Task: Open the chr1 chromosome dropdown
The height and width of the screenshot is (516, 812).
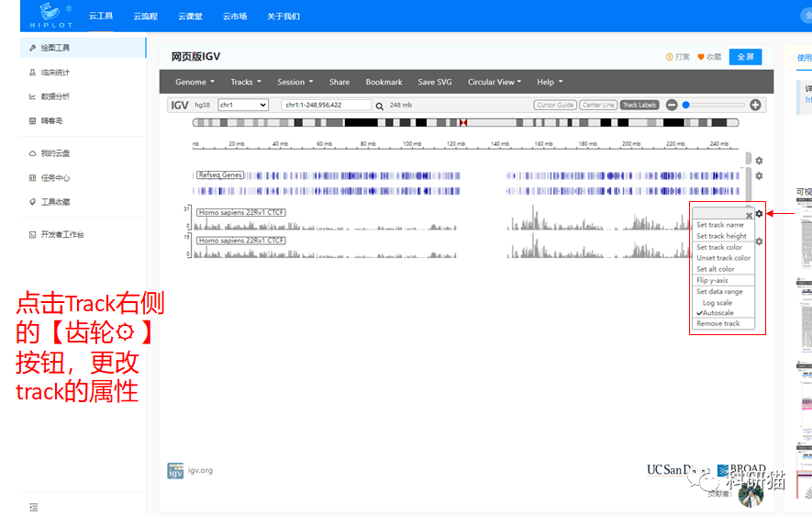Action: 243,105
